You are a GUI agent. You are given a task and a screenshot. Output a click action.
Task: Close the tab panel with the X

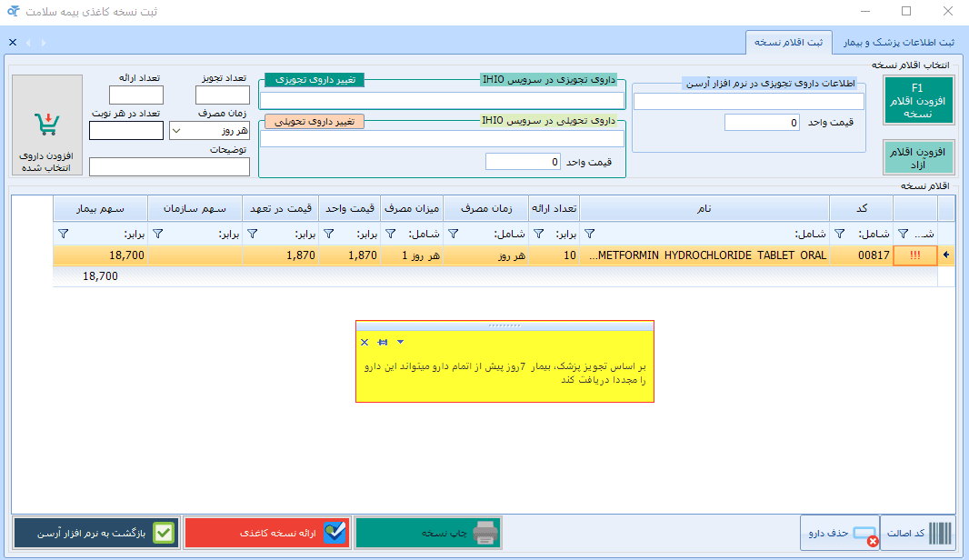click(13, 43)
